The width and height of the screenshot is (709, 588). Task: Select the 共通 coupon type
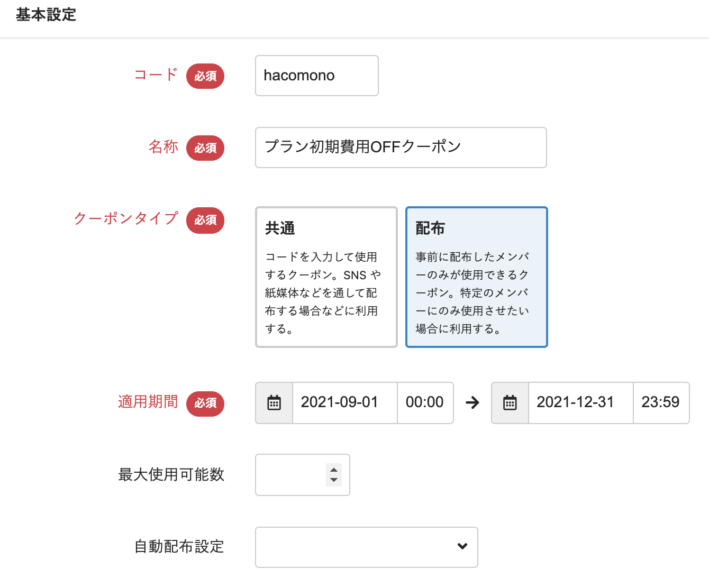tap(326, 277)
